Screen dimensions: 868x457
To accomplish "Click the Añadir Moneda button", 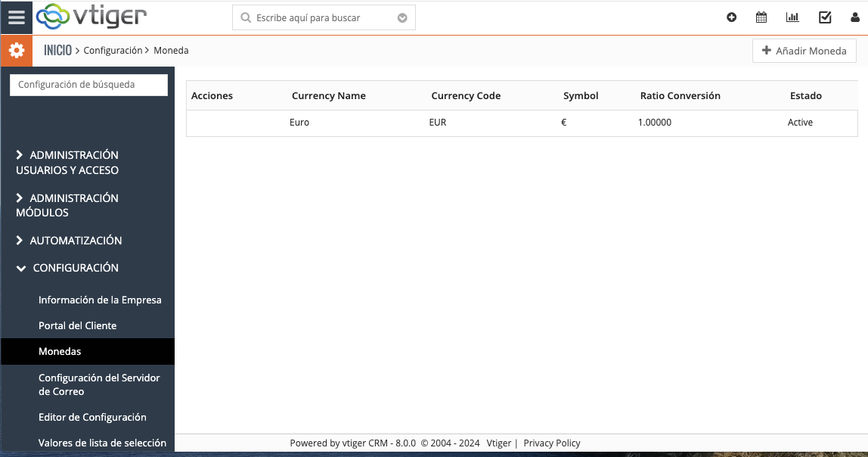I will (804, 51).
